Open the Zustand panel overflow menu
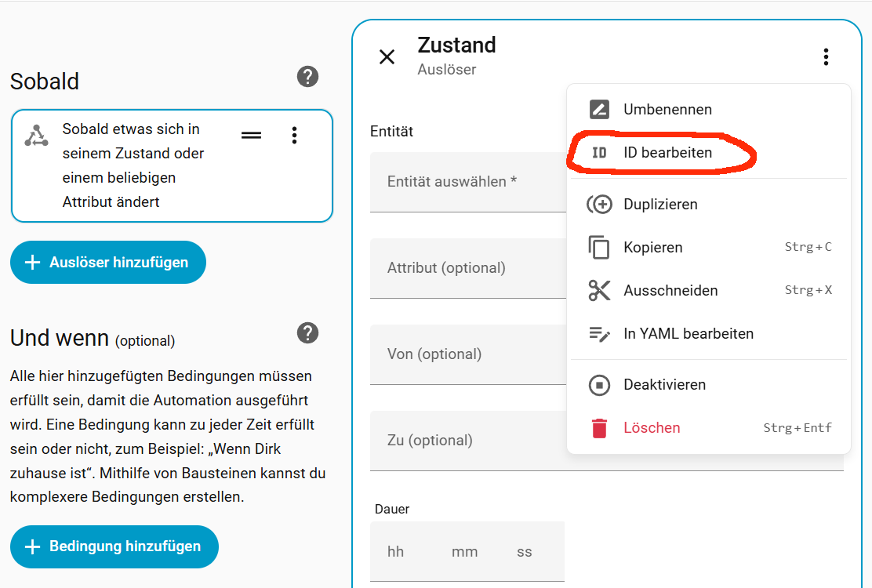 click(x=825, y=56)
